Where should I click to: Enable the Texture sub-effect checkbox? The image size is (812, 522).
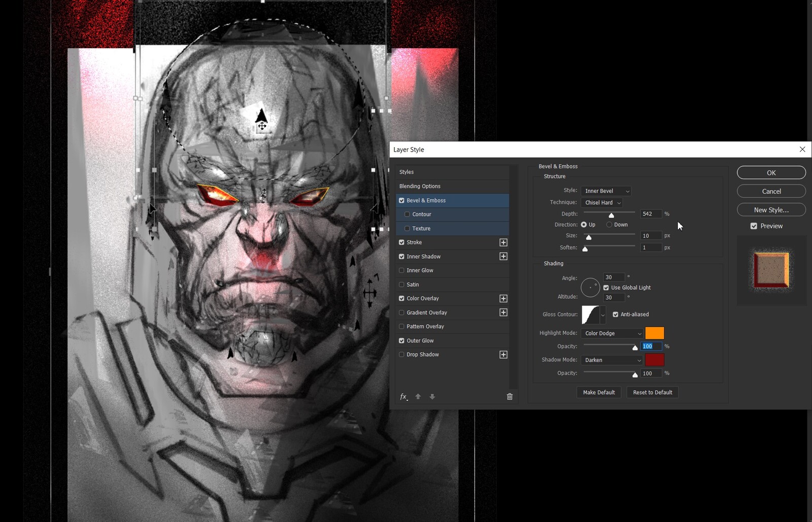[407, 228]
